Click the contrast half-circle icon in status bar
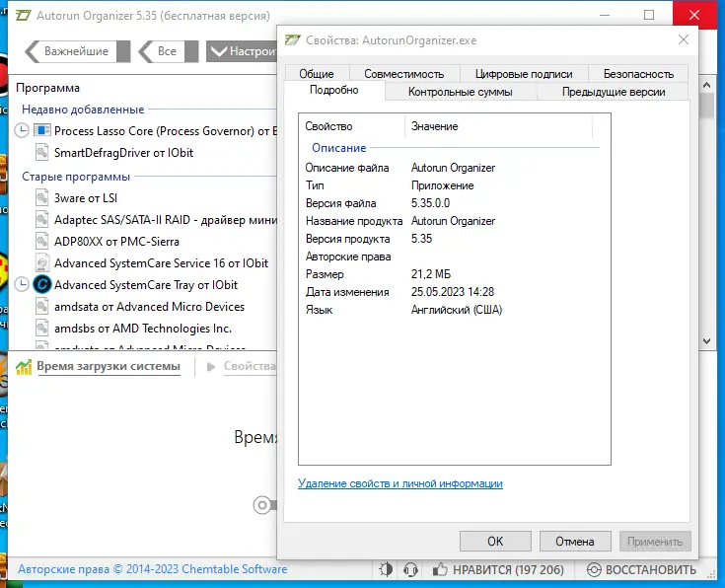Screen dimensions: 725x588 pyautogui.click(x=386, y=569)
